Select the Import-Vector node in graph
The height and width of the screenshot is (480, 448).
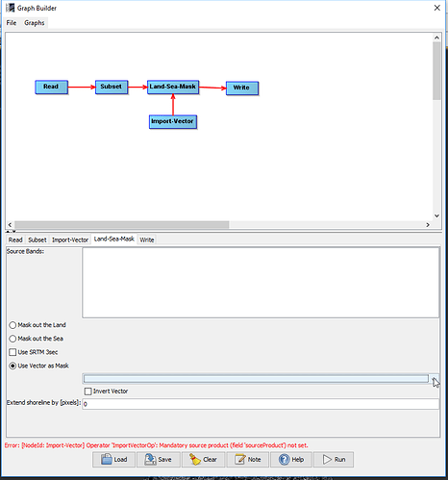(x=173, y=122)
